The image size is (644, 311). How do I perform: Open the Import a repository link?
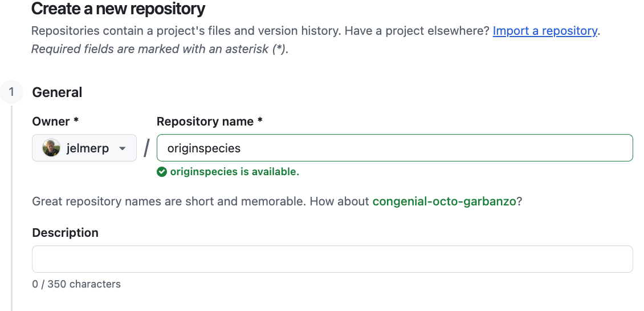[545, 31]
